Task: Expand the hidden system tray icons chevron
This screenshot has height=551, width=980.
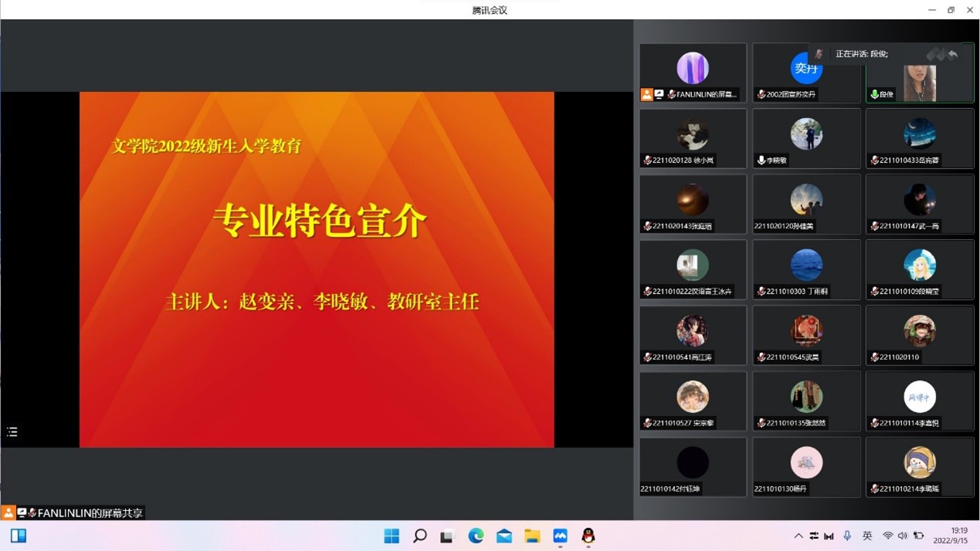Action: [x=798, y=536]
